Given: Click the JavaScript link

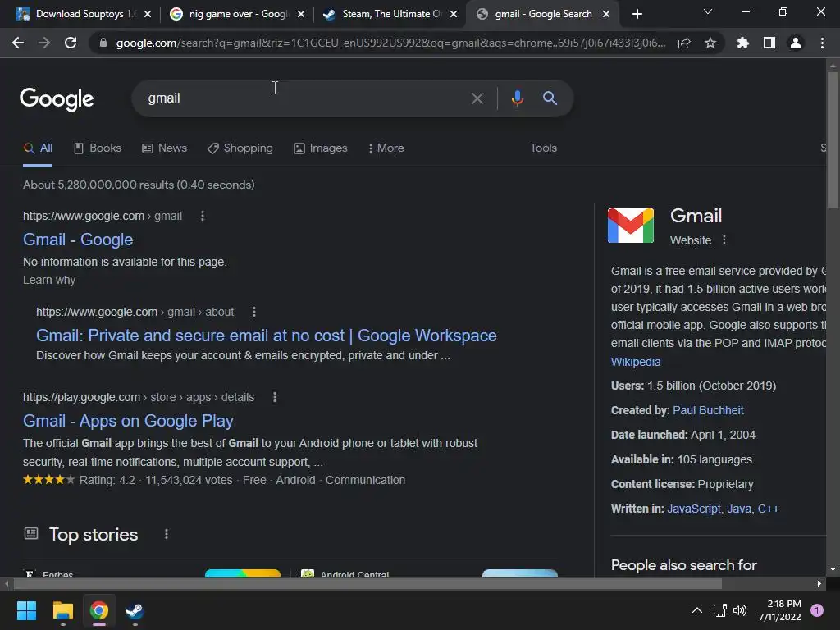Looking at the screenshot, I should (x=694, y=509).
